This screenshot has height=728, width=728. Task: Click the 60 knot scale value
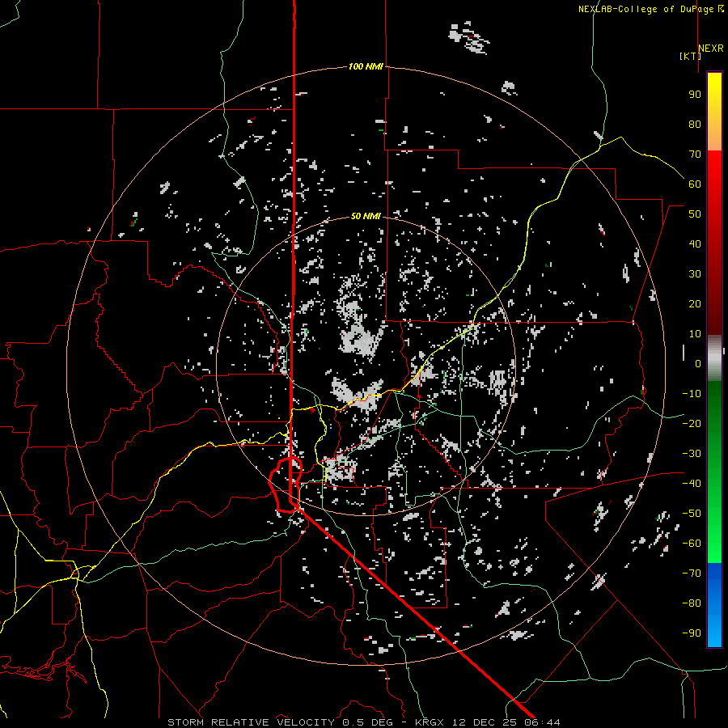point(695,184)
